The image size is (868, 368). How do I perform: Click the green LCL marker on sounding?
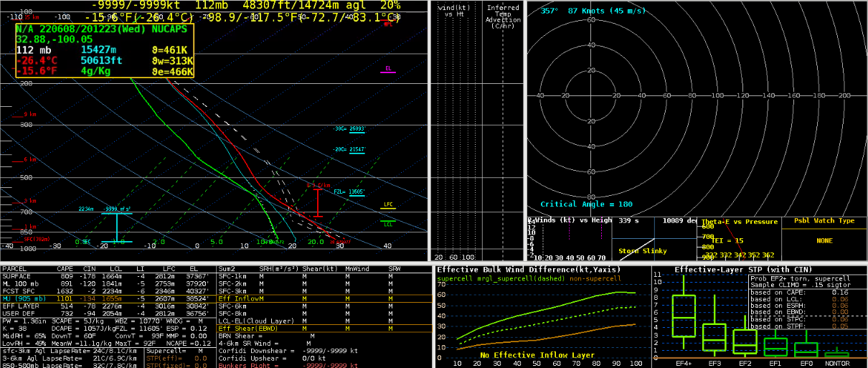[x=388, y=223]
